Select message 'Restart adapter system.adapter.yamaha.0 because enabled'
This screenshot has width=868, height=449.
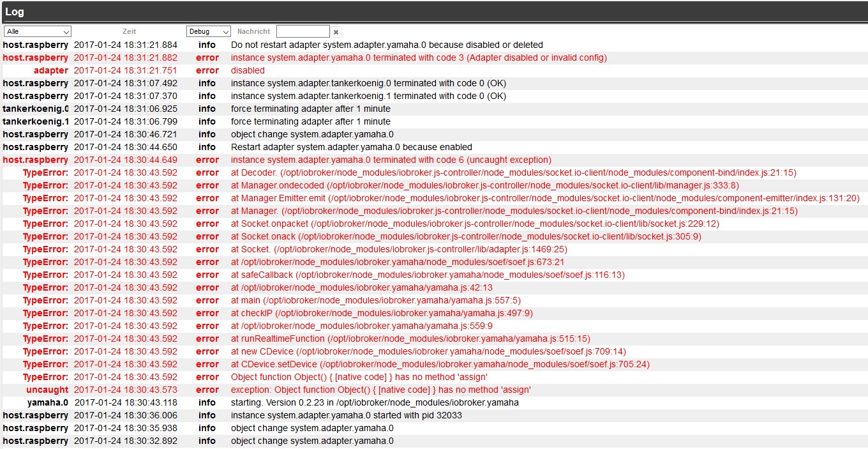pyautogui.click(x=352, y=148)
